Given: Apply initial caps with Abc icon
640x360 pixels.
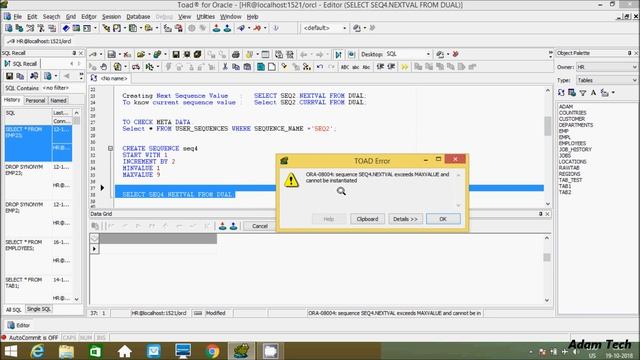Looking at the screenshot, I should point(366,67).
